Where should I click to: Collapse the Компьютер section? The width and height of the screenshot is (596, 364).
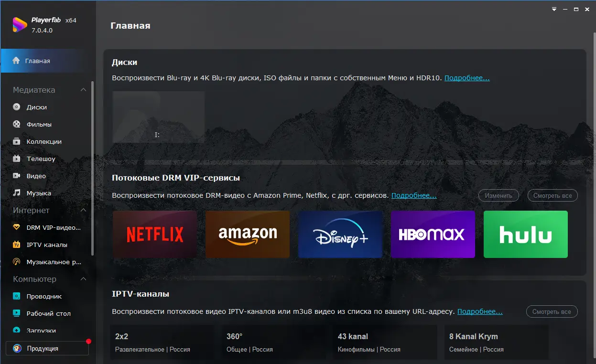coord(83,279)
